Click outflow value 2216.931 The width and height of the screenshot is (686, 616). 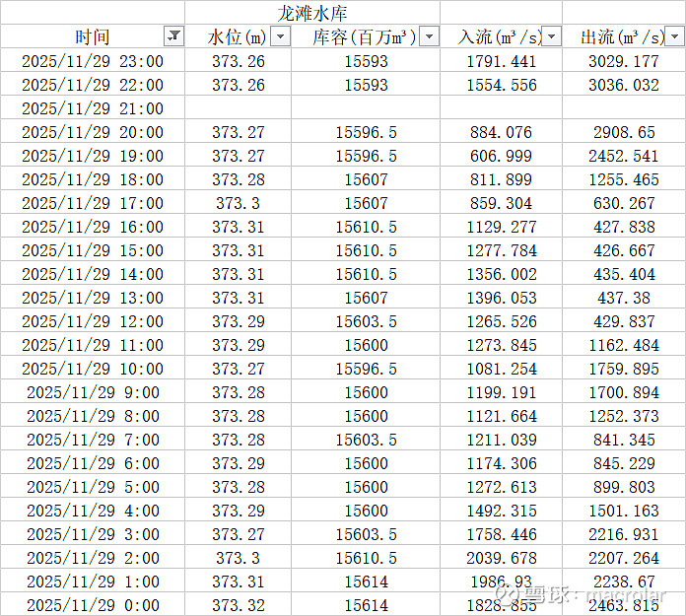point(624,533)
